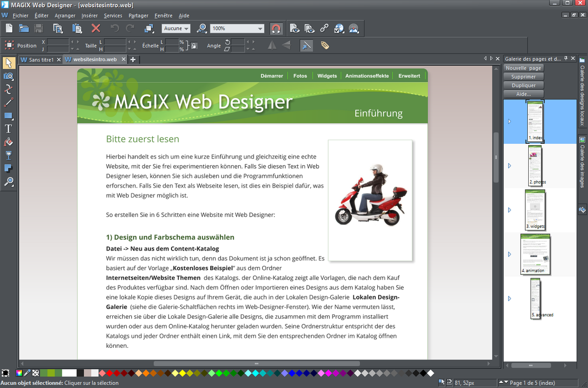Open the arrange order icon
Image resolution: width=588 pixels, height=388 pixels.
click(149, 28)
